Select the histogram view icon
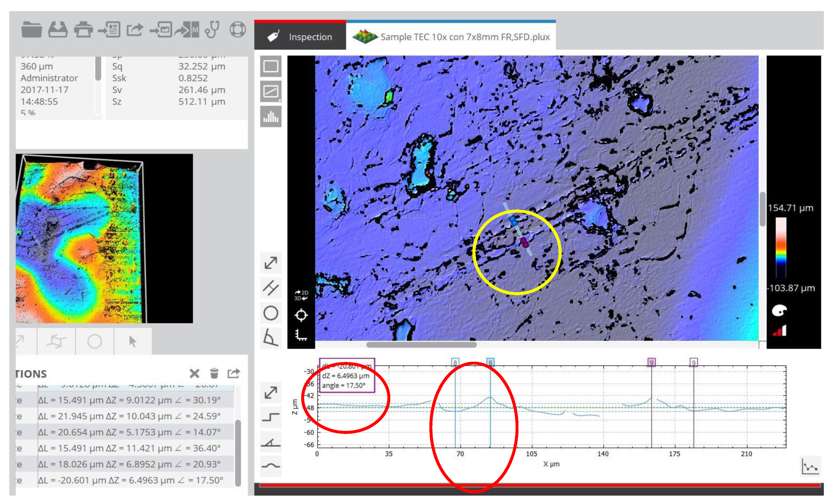The image size is (834, 504). click(x=271, y=116)
